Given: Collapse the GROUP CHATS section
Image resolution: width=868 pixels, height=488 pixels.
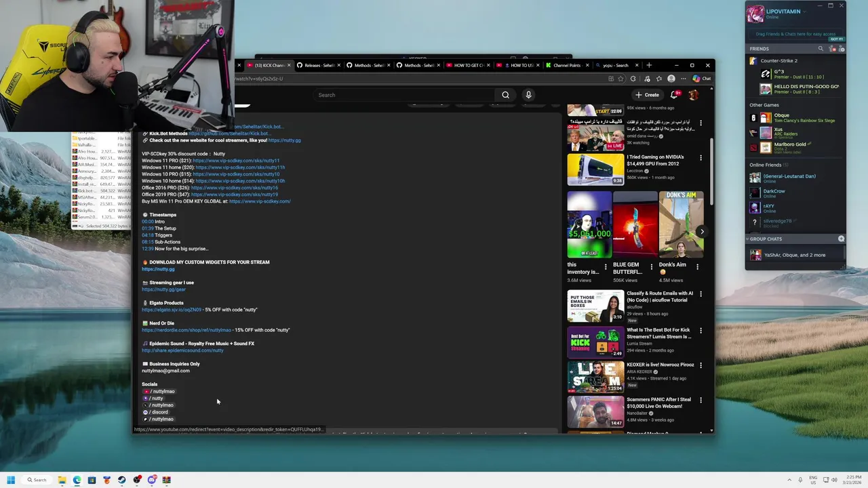Looking at the screenshot, I should 747,239.
